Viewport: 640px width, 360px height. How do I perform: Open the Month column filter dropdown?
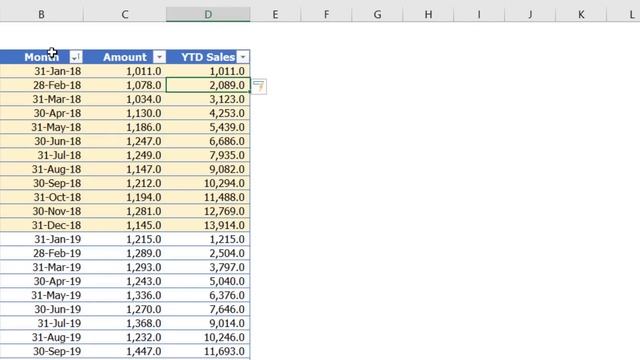click(x=76, y=57)
